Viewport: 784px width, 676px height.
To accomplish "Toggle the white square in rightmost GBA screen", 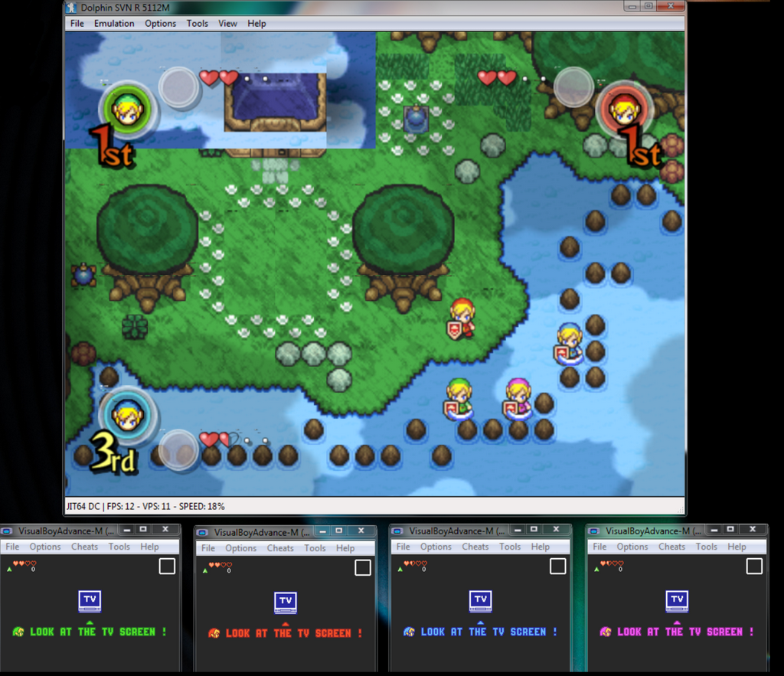I will click(754, 565).
